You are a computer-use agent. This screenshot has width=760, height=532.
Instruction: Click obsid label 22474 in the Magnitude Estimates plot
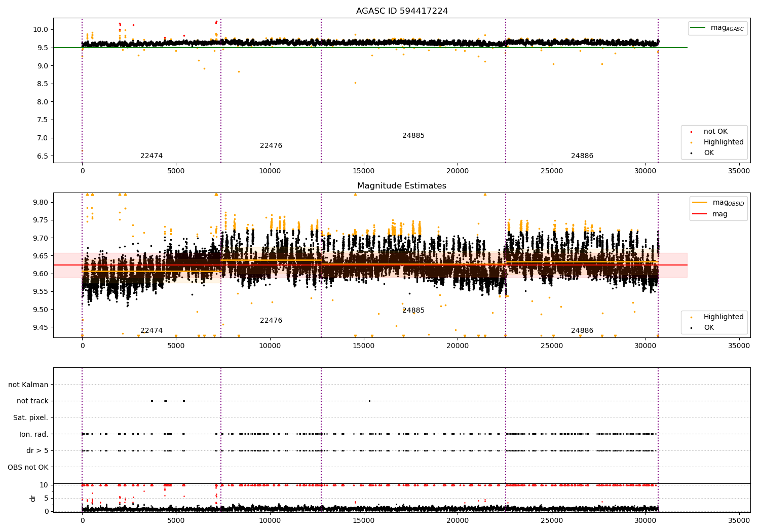(151, 331)
